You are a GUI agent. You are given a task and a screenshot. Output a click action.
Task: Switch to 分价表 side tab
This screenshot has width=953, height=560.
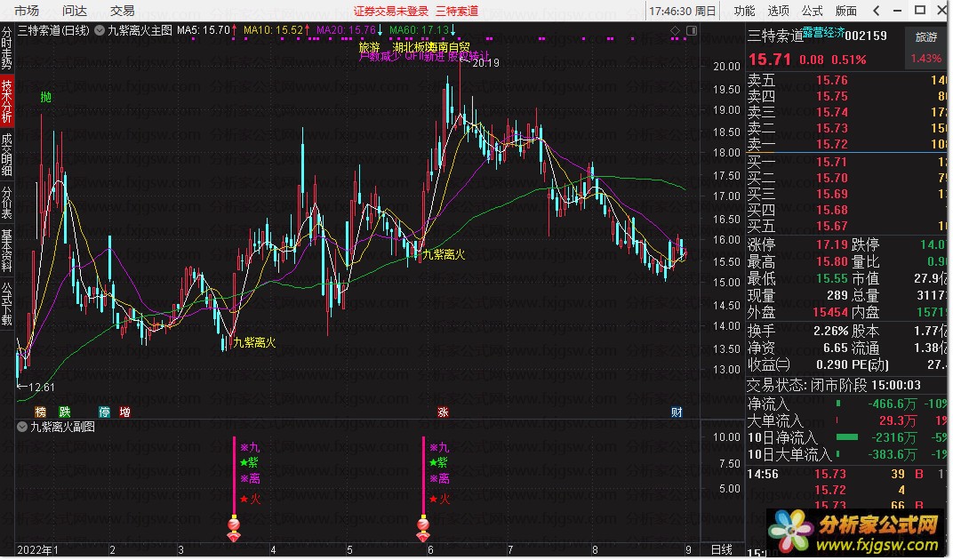[x=7, y=203]
